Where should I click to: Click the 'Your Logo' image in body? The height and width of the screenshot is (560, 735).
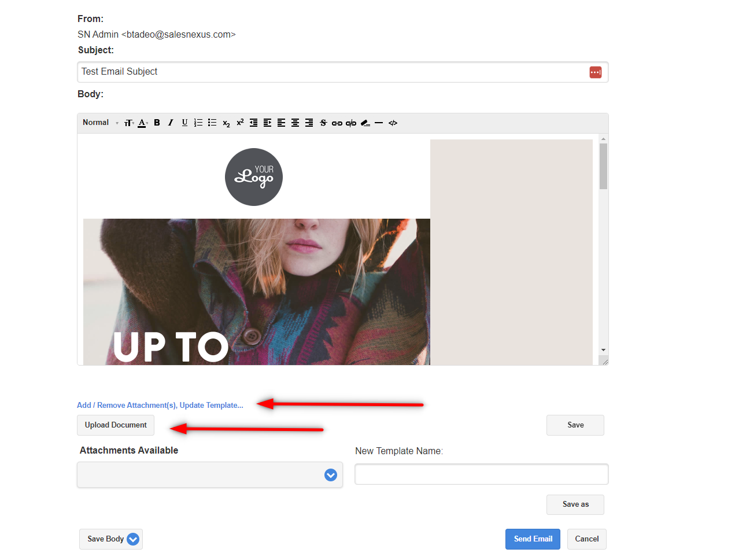(x=254, y=177)
